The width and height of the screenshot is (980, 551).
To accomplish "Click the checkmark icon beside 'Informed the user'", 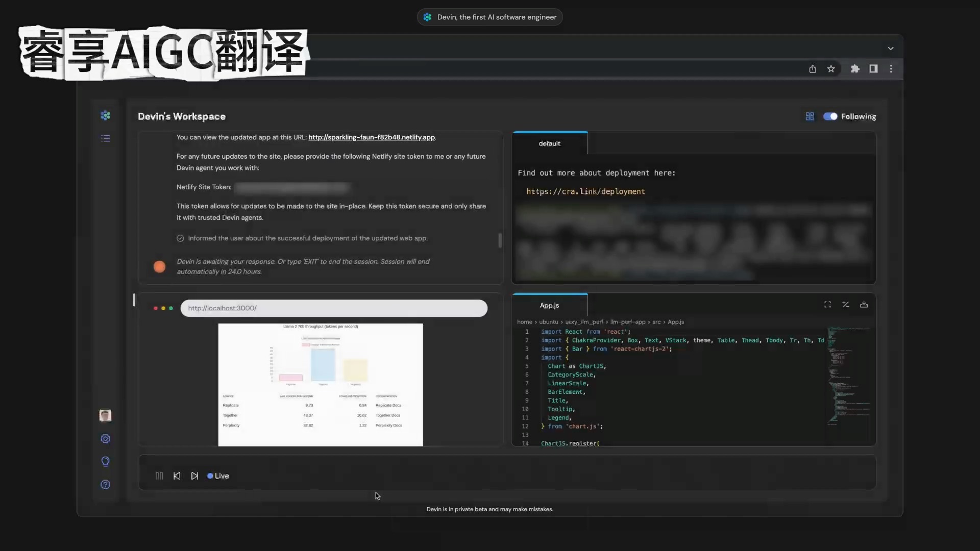I will 180,238.
